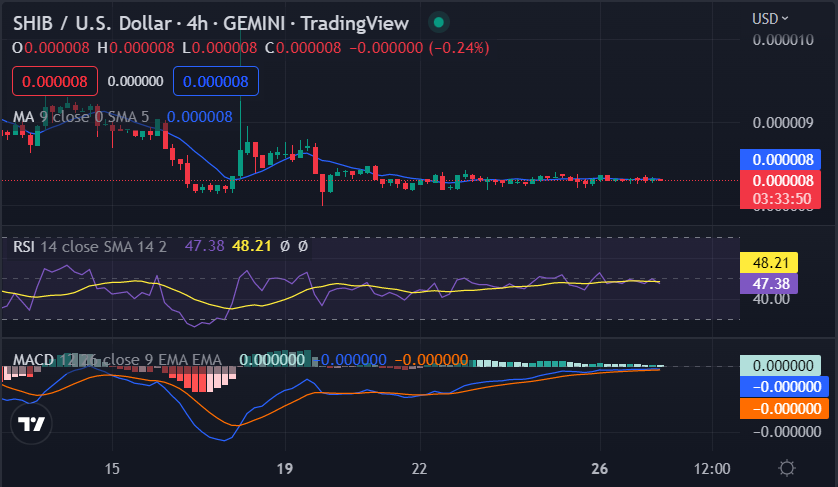Viewport: 838px width, 487px height.
Task: Click the RSI value 47.38 in legend
Action: pyautogui.click(x=204, y=246)
